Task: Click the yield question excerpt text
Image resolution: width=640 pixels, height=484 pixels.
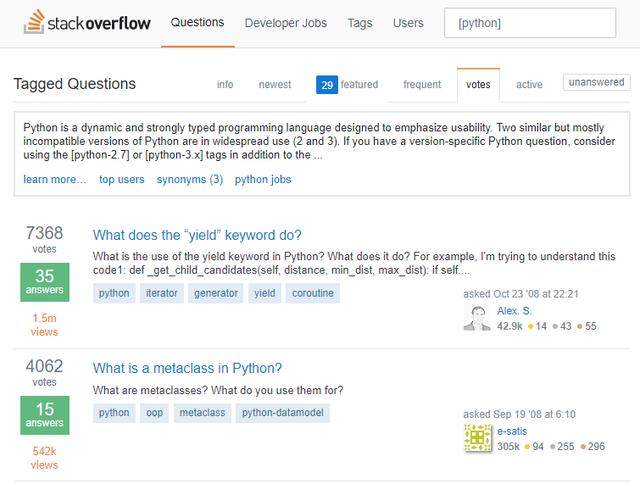Action: pyautogui.click(x=354, y=263)
